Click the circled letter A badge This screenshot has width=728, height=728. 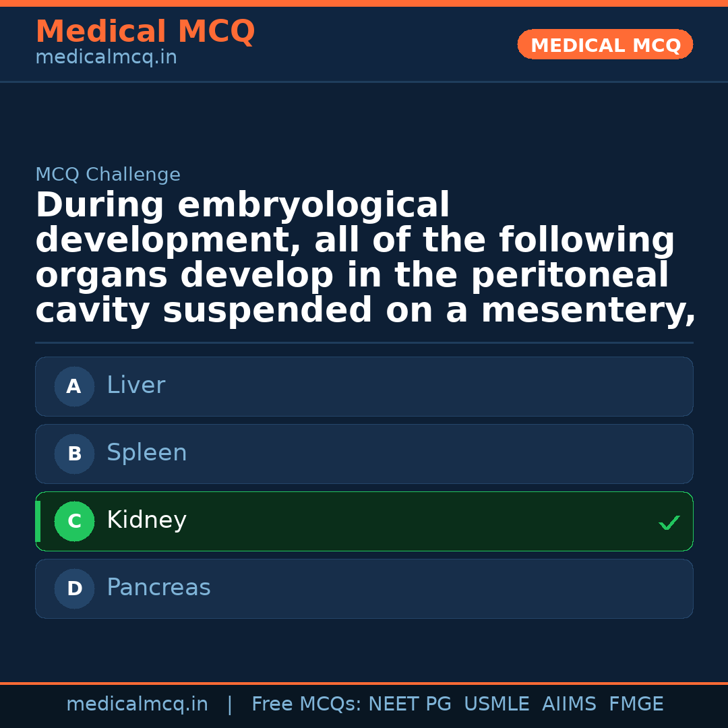point(74,386)
